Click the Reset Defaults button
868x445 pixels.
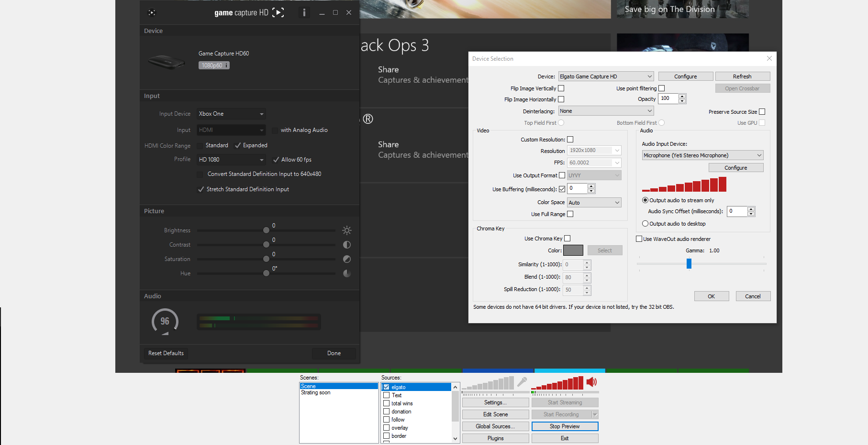[166, 353]
